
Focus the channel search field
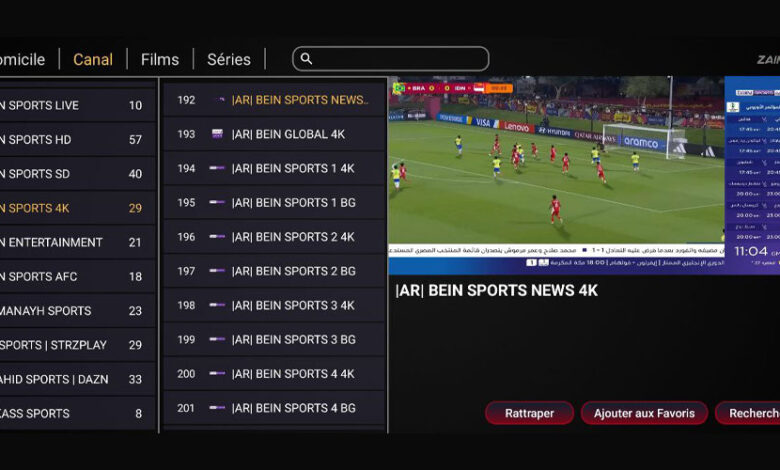pos(400,59)
